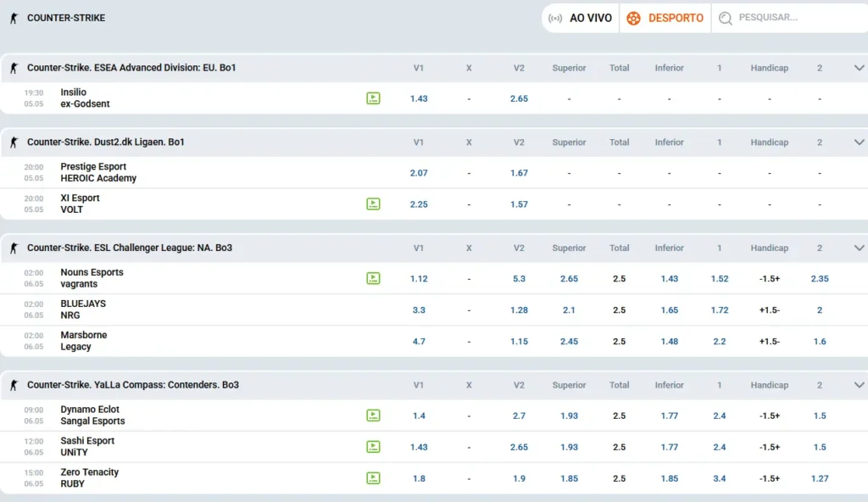Click the orange ball icon beside DESPORTO
The image size is (868, 502).
[633, 19]
